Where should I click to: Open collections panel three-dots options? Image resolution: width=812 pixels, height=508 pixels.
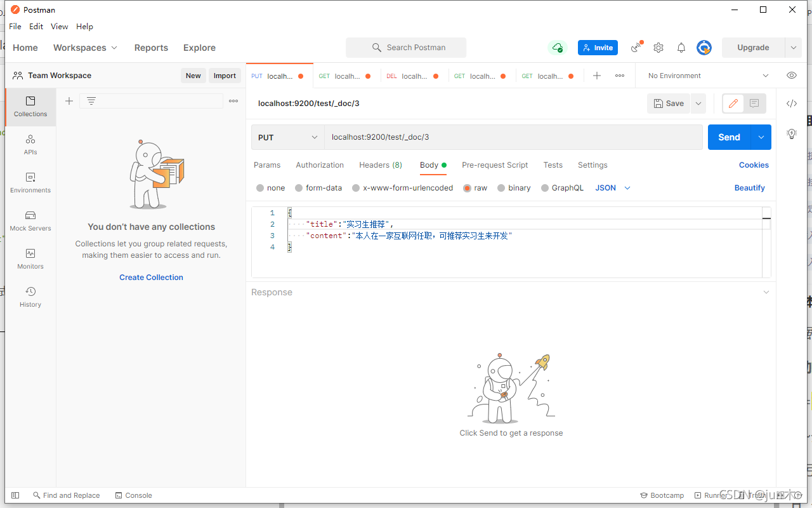tap(233, 101)
